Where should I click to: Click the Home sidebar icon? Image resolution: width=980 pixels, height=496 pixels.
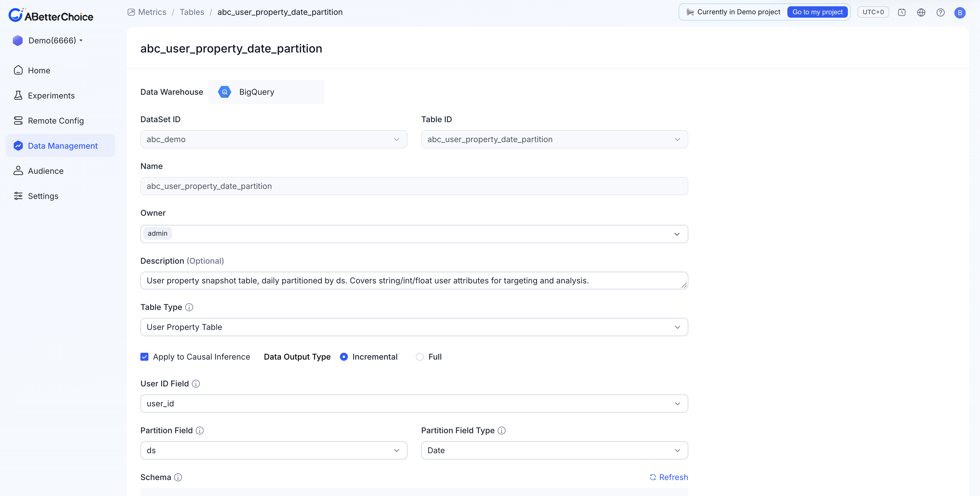(x=18, y=70)
